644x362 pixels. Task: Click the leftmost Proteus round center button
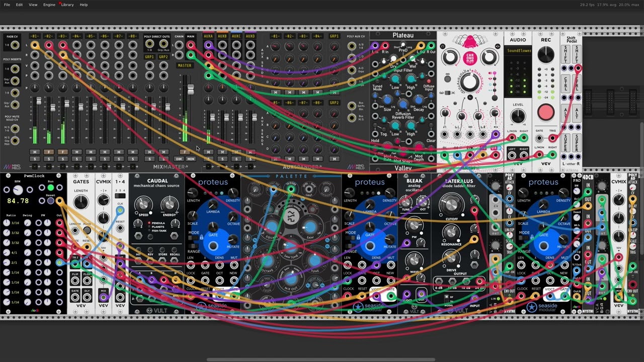tap(213, 246)
